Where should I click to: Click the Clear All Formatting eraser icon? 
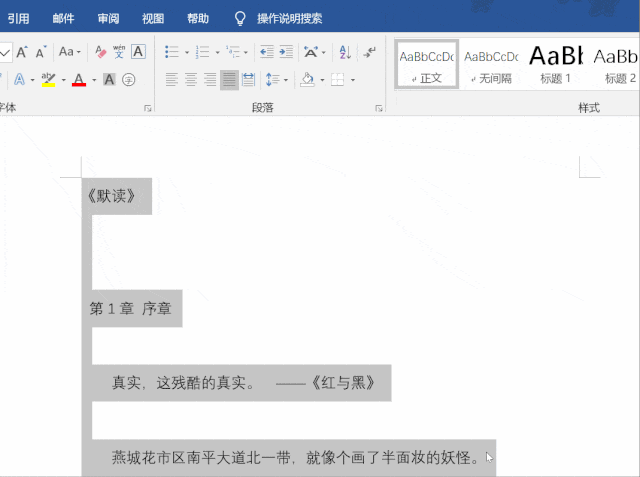click(100, 52)
